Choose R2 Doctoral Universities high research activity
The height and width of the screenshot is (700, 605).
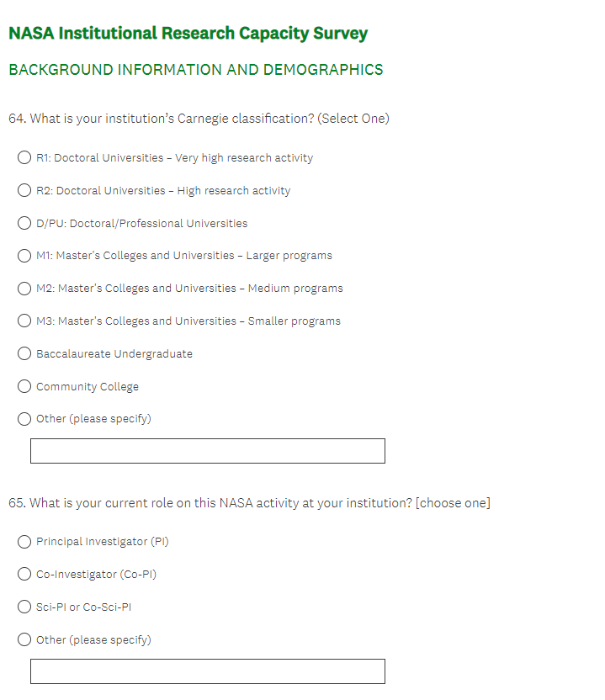point(25,191)
